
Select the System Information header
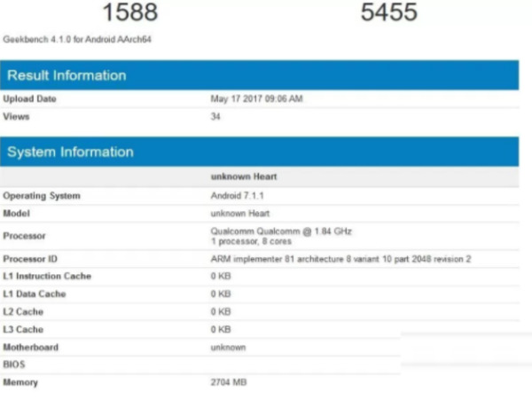pos(70,153)
